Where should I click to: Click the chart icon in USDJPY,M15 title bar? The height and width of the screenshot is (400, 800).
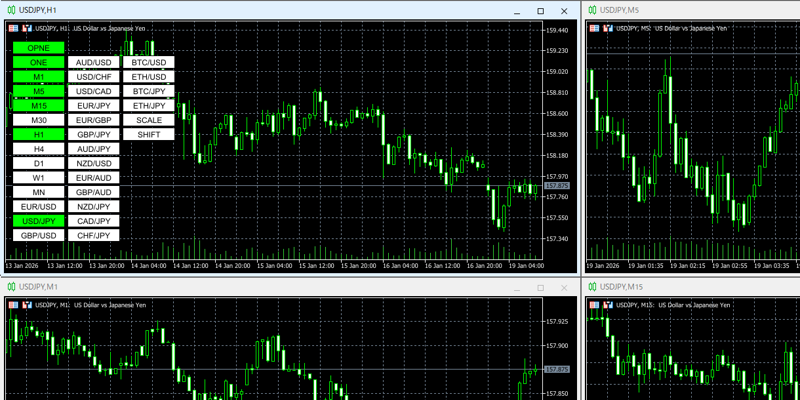(593, 287)
